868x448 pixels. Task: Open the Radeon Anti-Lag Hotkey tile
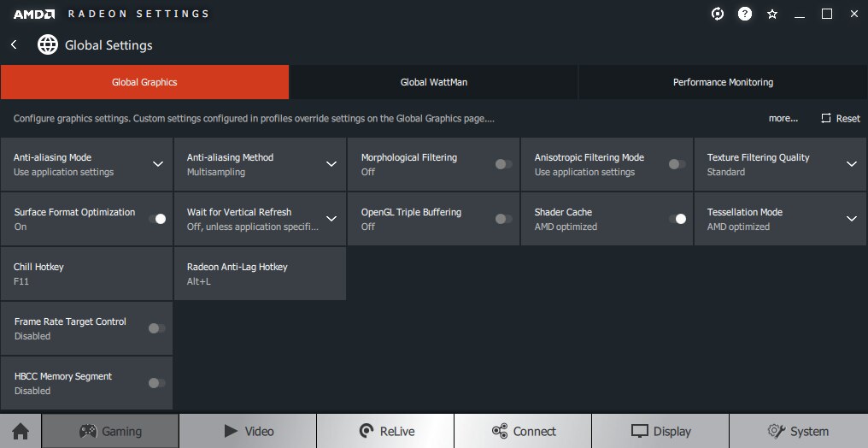pos(261,274)
